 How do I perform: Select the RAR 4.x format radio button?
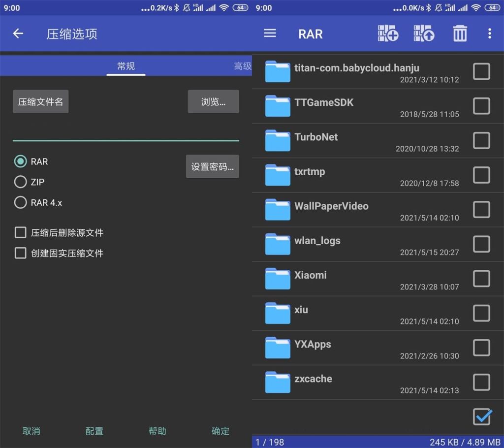(x=20, y=202)
